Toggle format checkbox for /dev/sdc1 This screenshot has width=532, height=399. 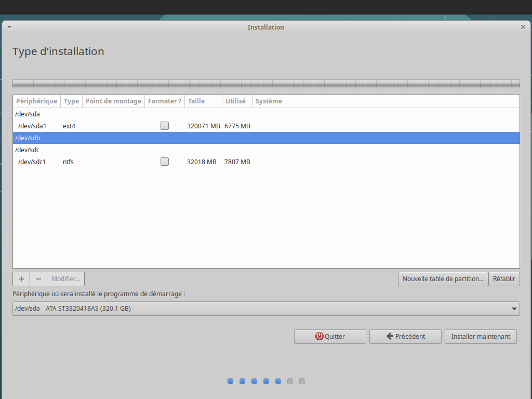(x=165, y=162)
